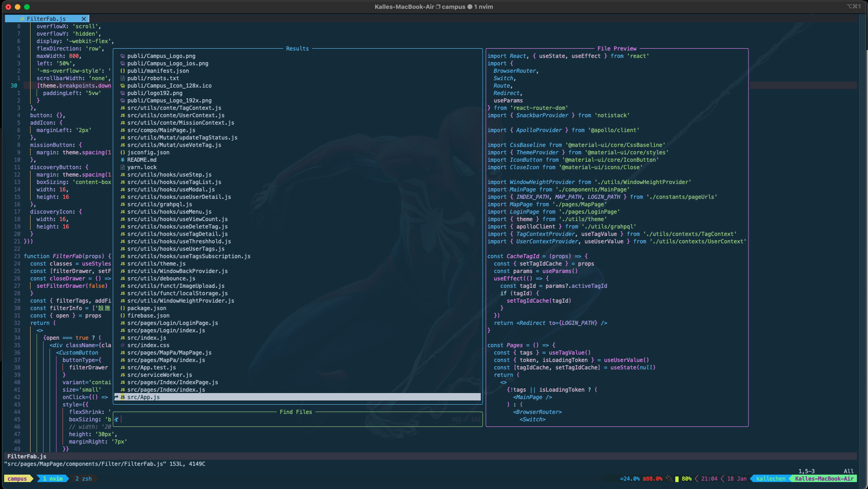Image resolution: width=868 pixels, height=489 pixels.
Task: Select src/utils/Mutat/updateTagStatus.js result
Action: pyautogui.click(x=182, y=138)
